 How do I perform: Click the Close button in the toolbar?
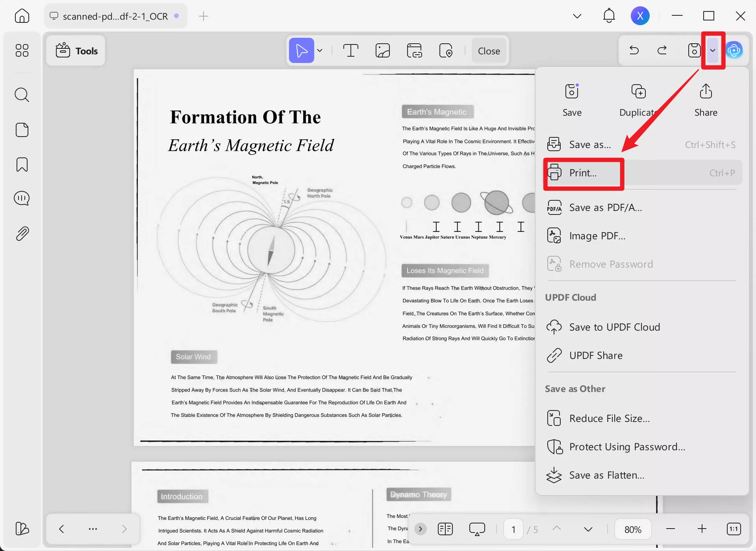click(x=489, y=51)
